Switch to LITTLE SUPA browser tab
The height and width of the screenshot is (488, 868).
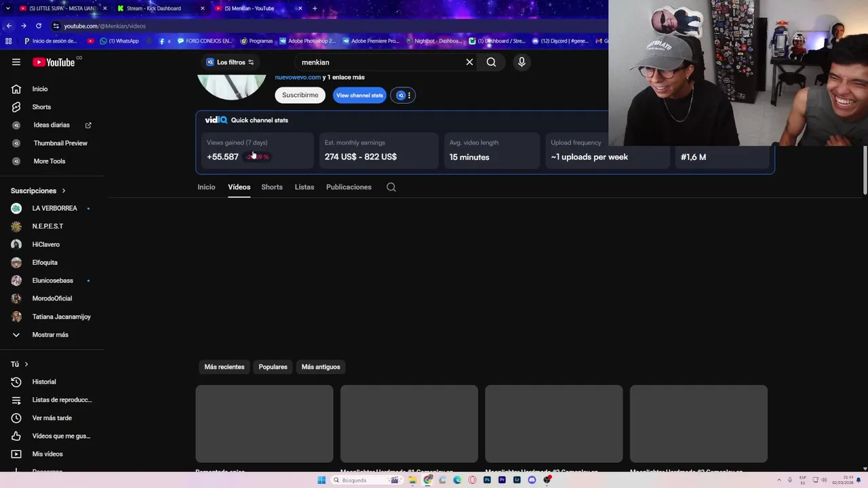point(62,8)
